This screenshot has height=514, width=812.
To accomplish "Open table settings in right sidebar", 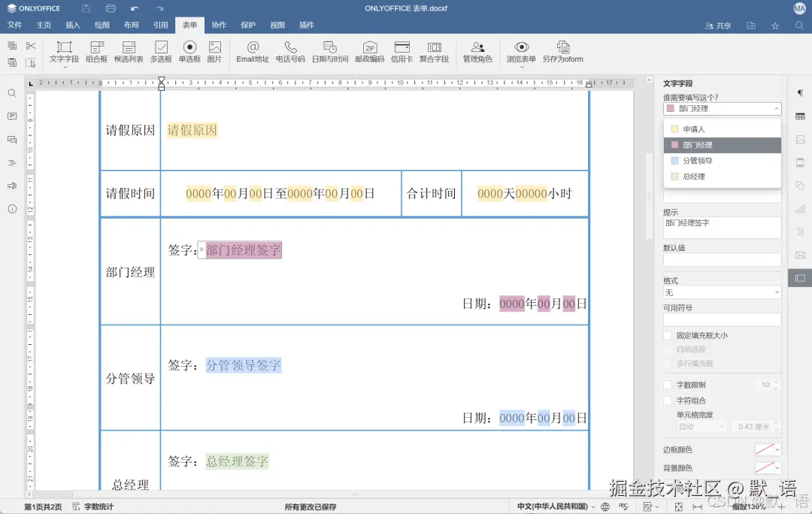I will coord(800,116).
